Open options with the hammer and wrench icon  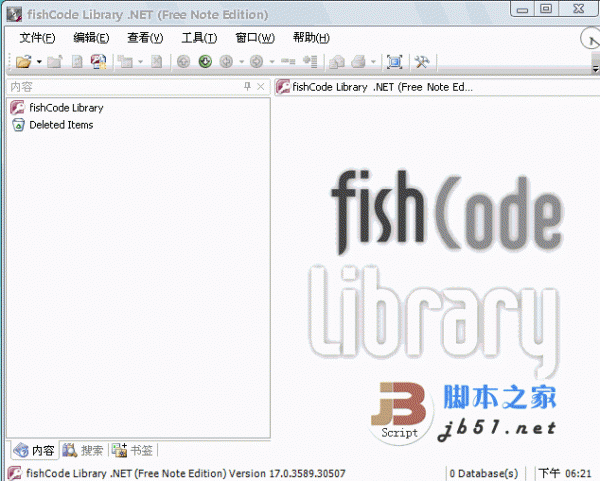(422, 62)
